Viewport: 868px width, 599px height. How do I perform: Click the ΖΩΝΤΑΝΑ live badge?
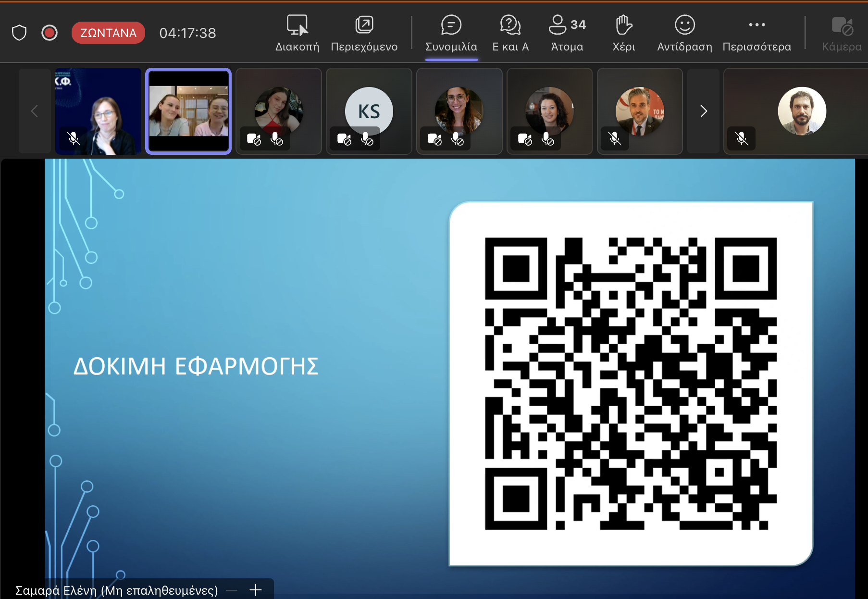click(108, 33)
